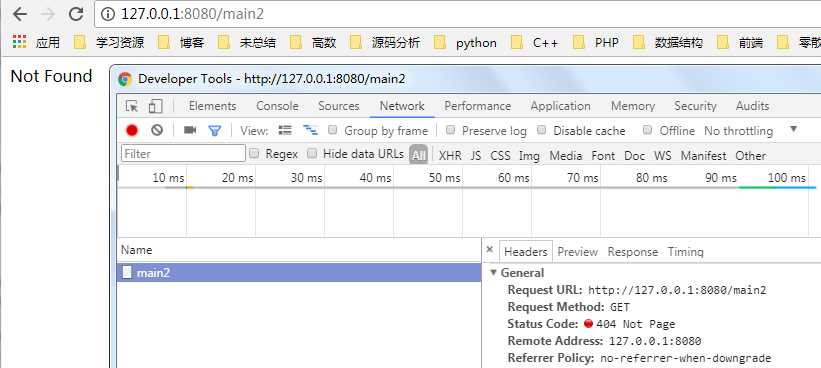Filter requests by JS
Image resolution: width=821 pixels, height=368 pixels.
[x=475, y=155]
